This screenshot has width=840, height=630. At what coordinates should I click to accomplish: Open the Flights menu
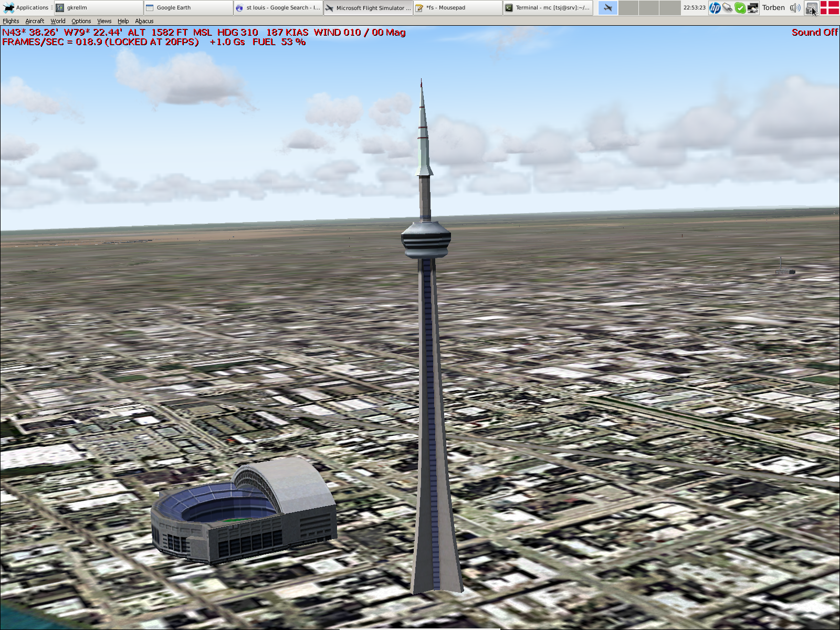pos(10,21)
